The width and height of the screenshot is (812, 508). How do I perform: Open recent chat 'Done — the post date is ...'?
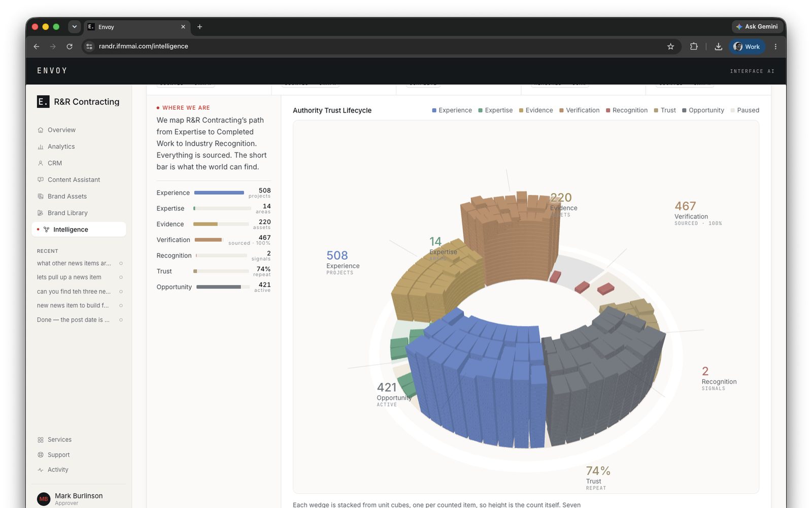(79, 320)
